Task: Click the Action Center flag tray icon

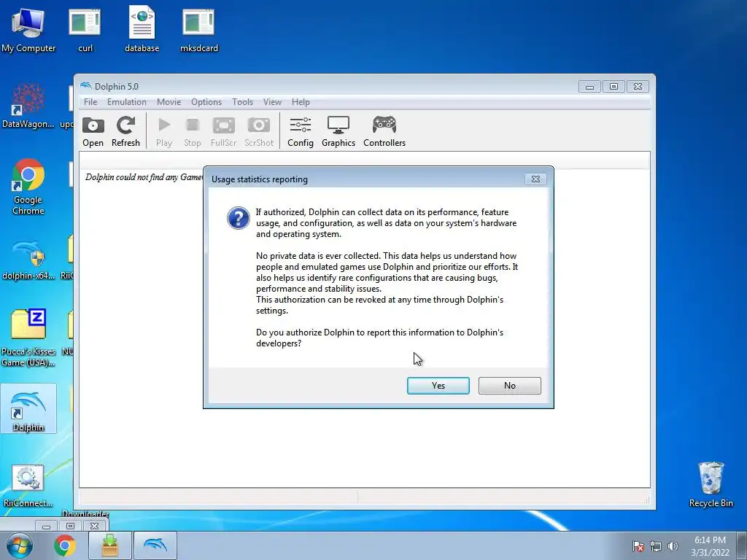Action: pos(638,546)
